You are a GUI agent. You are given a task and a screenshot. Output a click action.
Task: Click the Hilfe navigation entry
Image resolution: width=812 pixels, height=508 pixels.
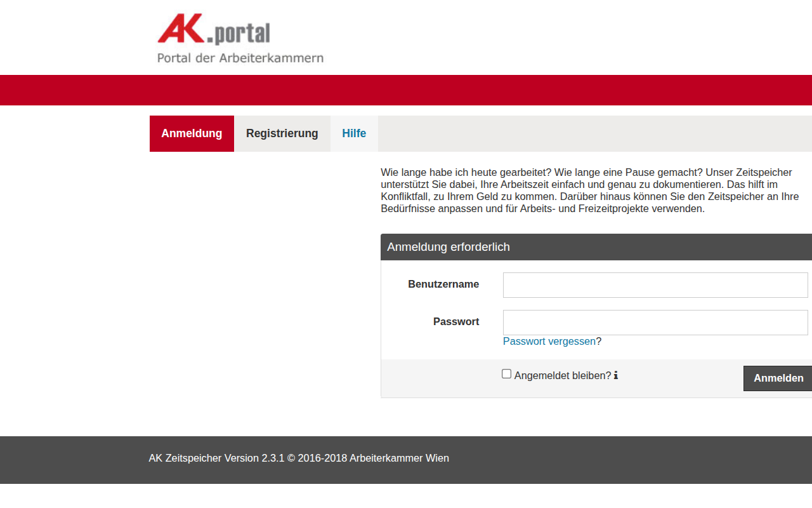pyautogui.click(x=354, y=133)
